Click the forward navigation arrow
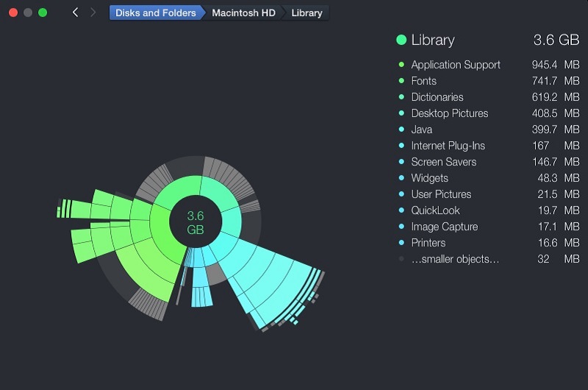588x390 pixels. [93, 13]
